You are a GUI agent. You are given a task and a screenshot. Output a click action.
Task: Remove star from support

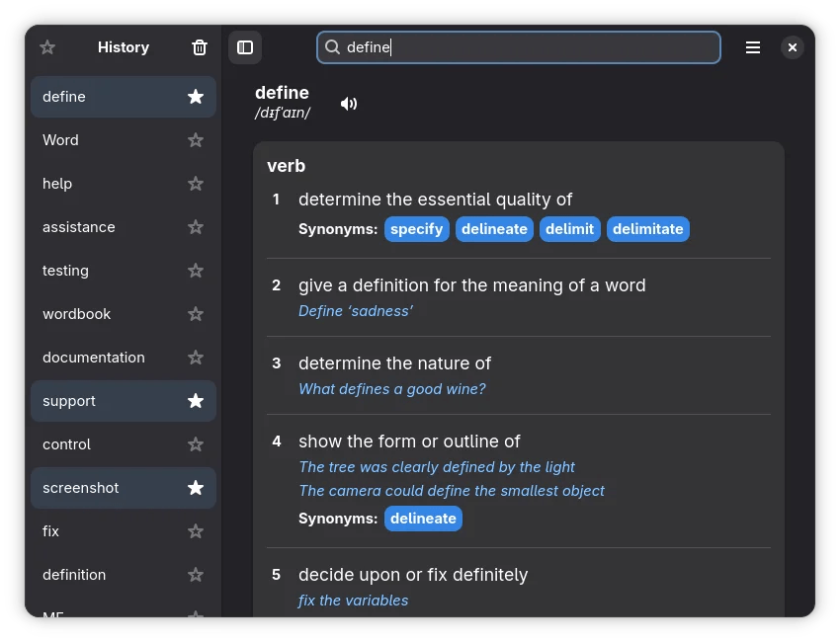[x=196, y=401]
